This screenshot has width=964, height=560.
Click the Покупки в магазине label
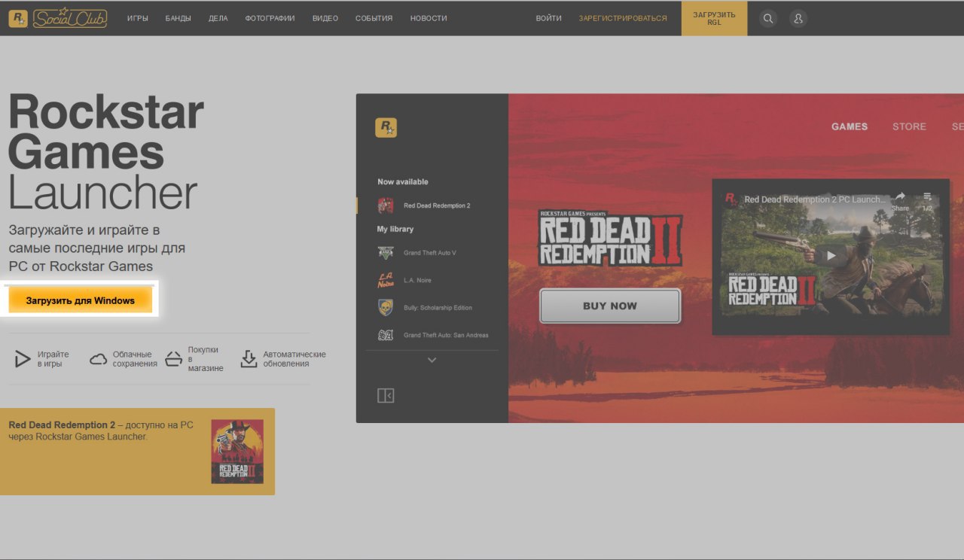pos(206,359)
